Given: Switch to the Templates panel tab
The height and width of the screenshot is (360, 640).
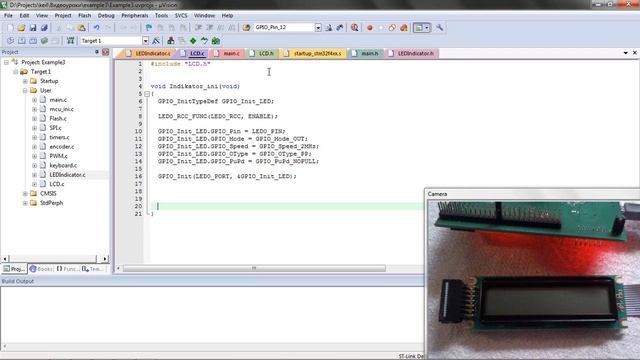Looking at the screenshot, I should 93,269.
